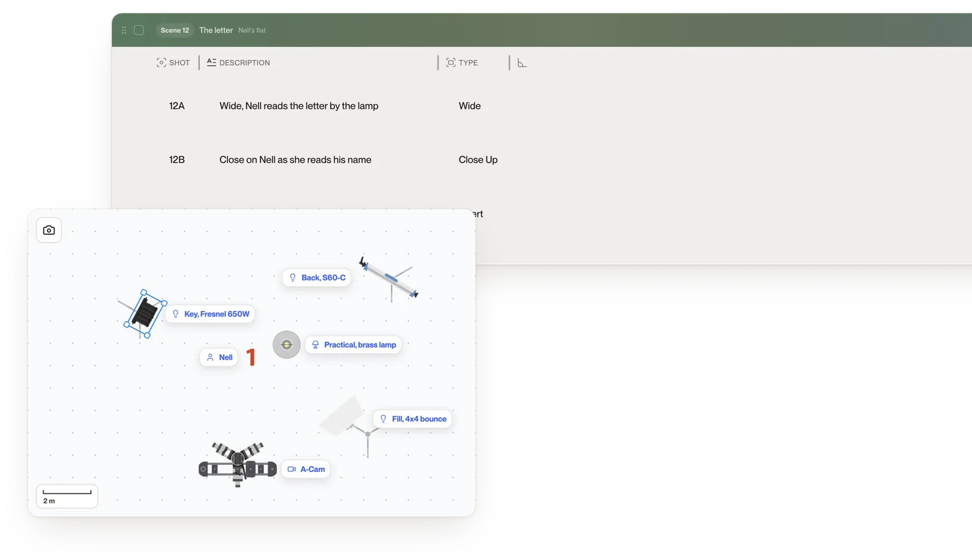This screenshot has height=560, width=972.
Task: Click the Scene 12 badge
Action: pyautogui.click(x=175, y=30)
